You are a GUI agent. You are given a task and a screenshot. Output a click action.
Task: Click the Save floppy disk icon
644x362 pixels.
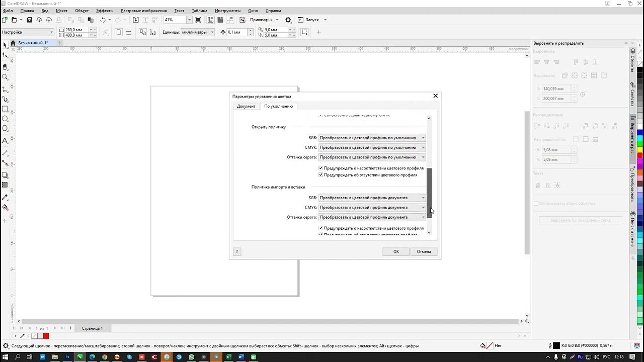coord(29,20)
